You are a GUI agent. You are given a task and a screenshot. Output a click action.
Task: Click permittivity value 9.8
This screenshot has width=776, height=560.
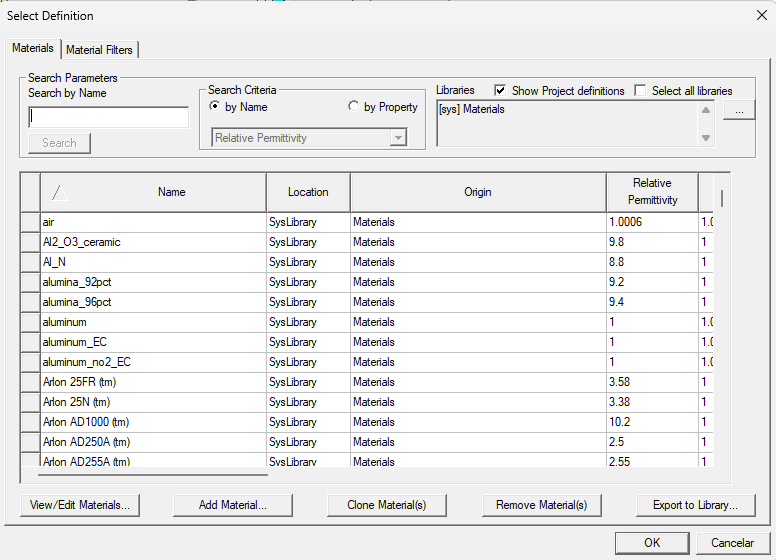click(x=617, y=242)
